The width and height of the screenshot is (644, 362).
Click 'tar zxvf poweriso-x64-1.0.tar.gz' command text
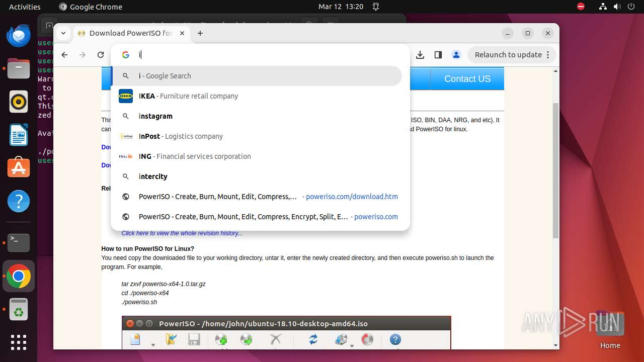pos(163,284)
